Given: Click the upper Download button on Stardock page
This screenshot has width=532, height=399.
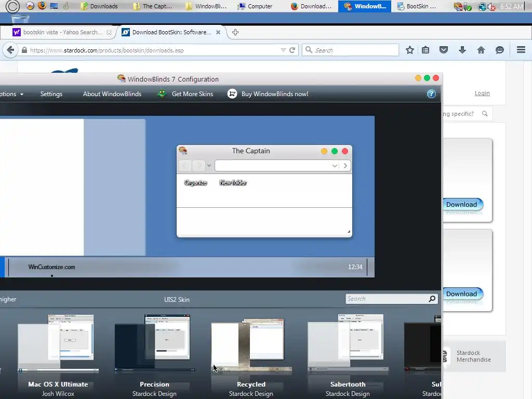Looking at the screenshot, I should [462, 205].
